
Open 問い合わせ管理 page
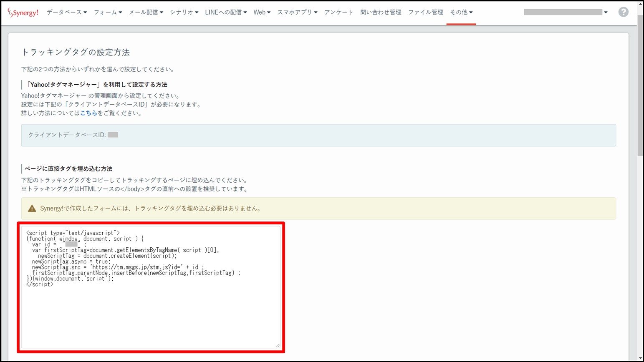[380, 13]
